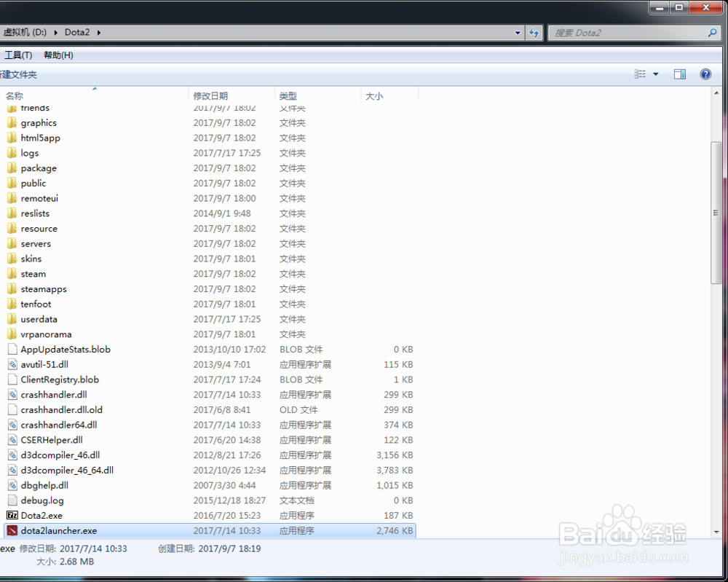Select the dota2launcher.exe red application icon
728x582 pixels.
click(12, 530)
